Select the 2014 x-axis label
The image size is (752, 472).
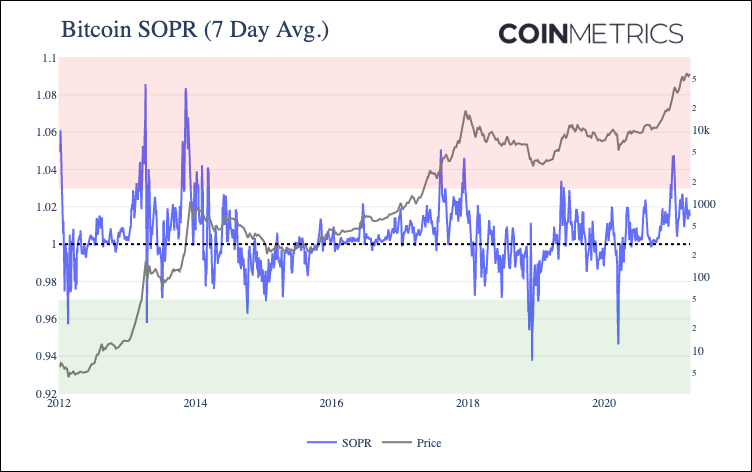(195, 403)
